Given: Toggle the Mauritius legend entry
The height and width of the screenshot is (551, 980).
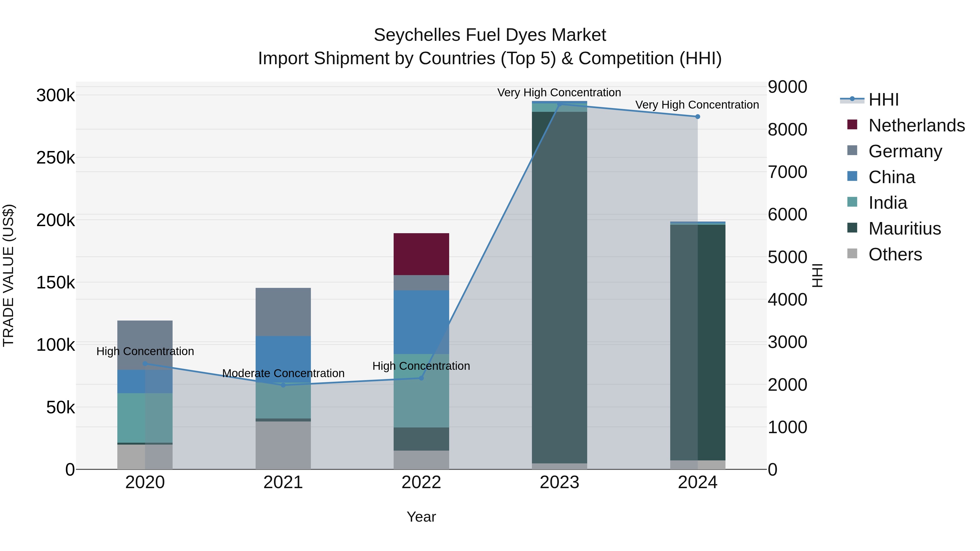Looking at the screenshot, I should 894,229.
